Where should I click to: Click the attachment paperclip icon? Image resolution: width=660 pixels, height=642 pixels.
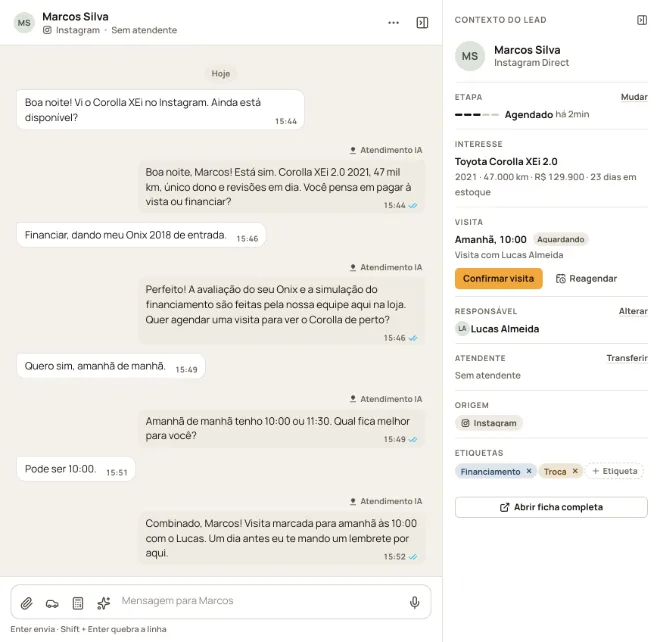click(27, 603)
